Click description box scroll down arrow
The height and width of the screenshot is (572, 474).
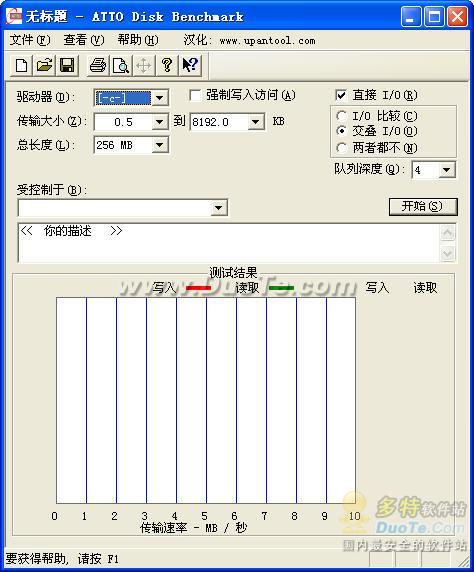[x=448, y=253]
